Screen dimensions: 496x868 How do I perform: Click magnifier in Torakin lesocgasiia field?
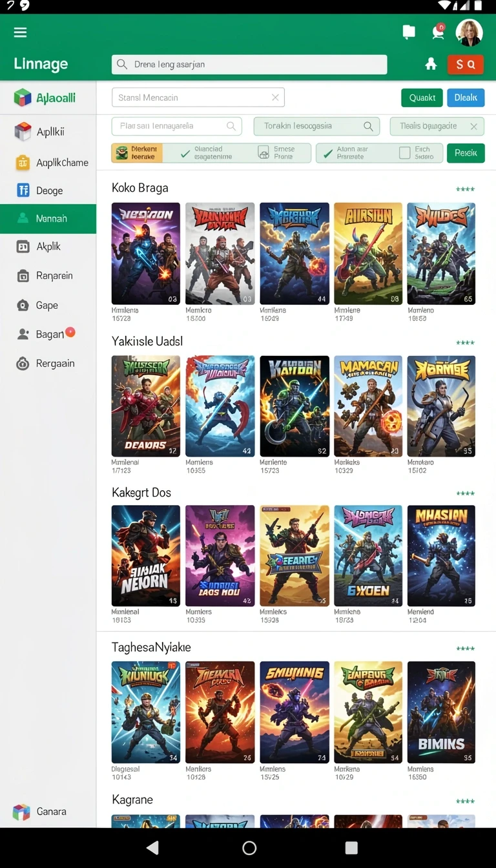pyautogui.click(x=368, y=126)
